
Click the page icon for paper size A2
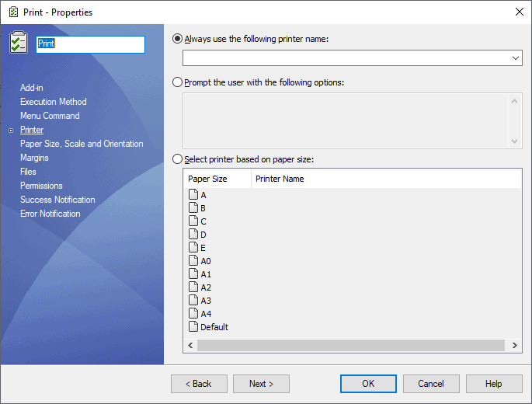coord(193,287)
